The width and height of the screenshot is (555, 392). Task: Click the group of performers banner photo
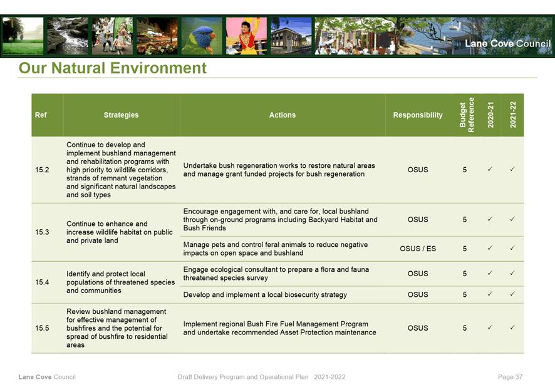pos(112,36)
